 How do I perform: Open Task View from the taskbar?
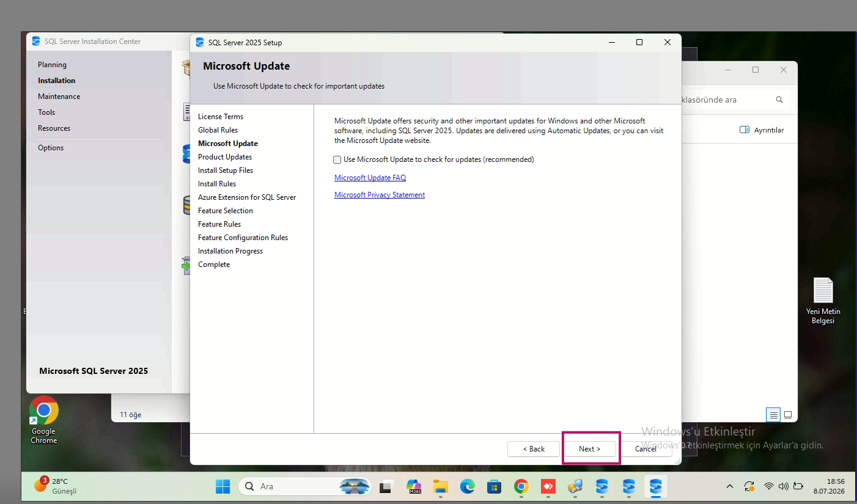(386, 487)
